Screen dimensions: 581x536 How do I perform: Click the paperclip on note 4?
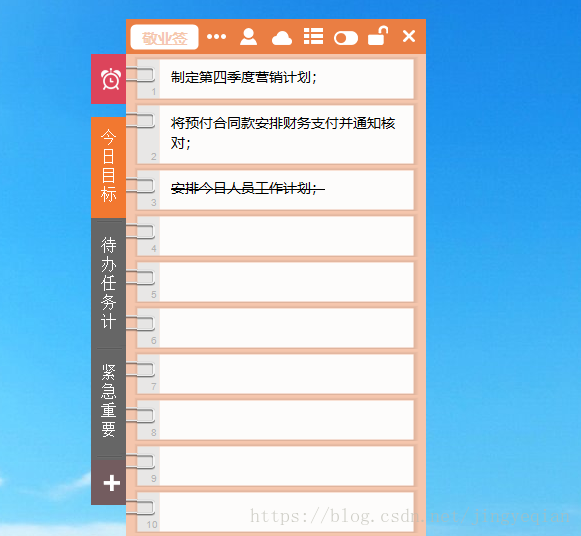pyautogui.click(x=140, y=231)
